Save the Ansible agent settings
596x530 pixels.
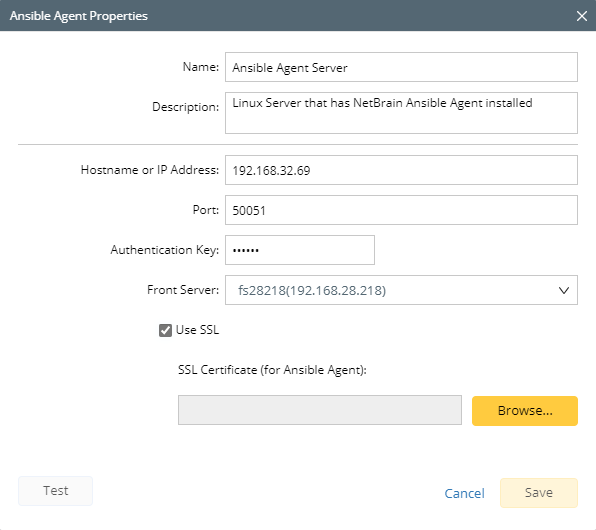tap(539, 493)
